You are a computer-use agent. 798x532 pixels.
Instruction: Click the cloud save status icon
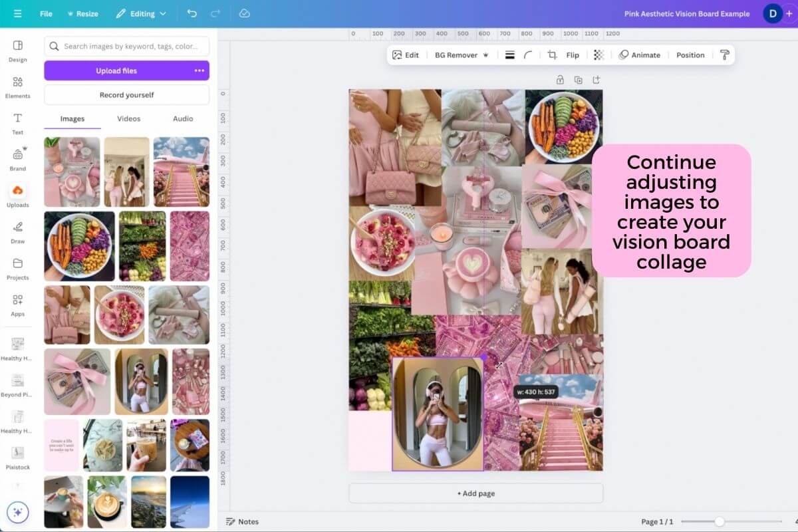pyautogui.click(x=244, y=13)
